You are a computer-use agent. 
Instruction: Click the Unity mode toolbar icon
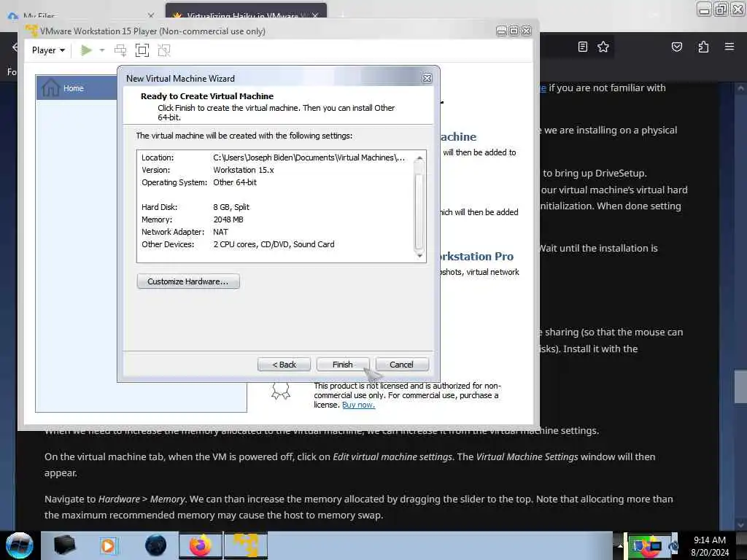pos(164,50)
